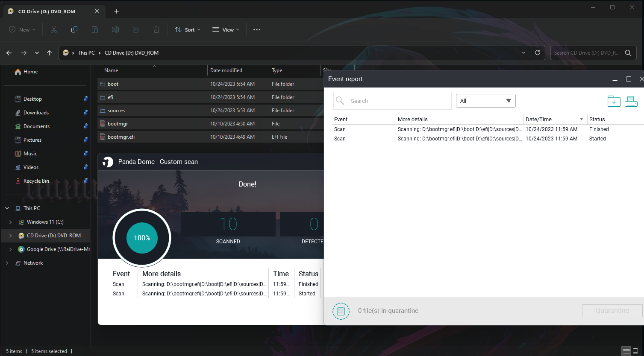Expand Windows 11 (C:) tree node
The height and width of the screenshot is (356, 644).
[11, 222]
